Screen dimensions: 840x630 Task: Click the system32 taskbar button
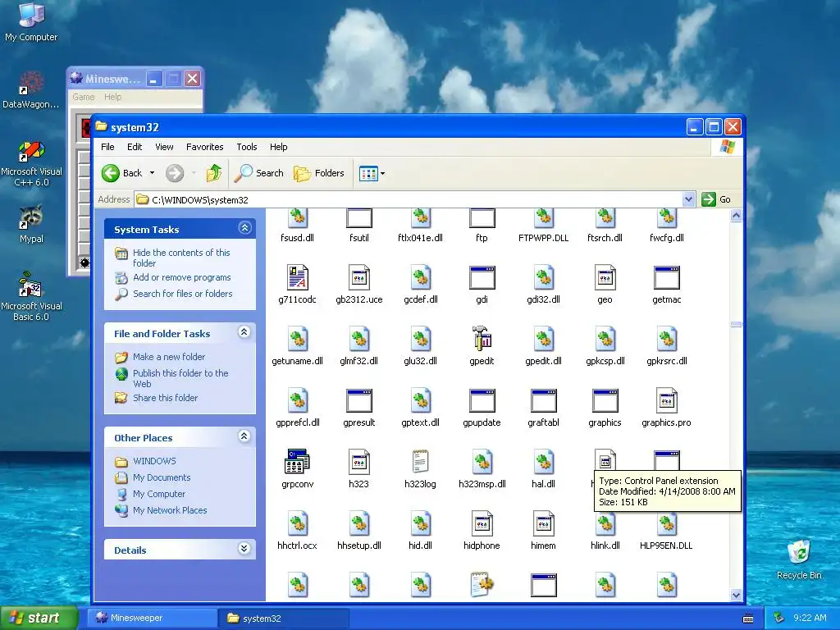tap(284, 618)
